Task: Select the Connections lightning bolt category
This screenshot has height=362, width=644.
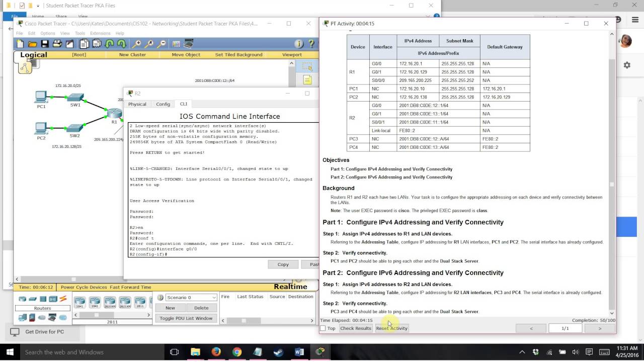Action: point(63,299)
